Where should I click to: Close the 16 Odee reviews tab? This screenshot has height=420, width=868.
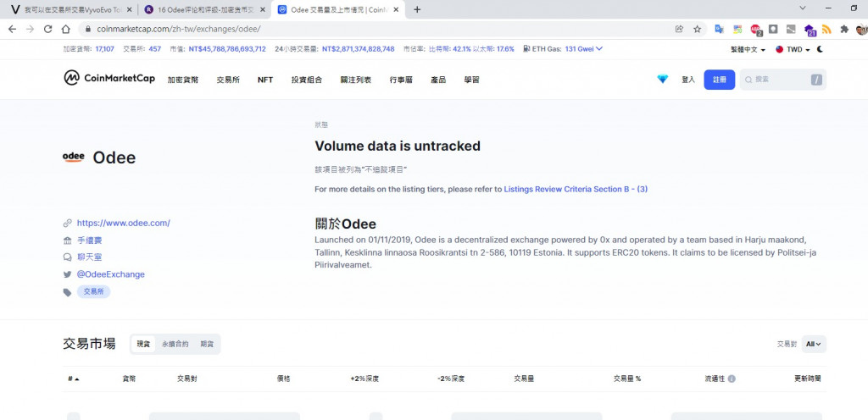[263, 9]
